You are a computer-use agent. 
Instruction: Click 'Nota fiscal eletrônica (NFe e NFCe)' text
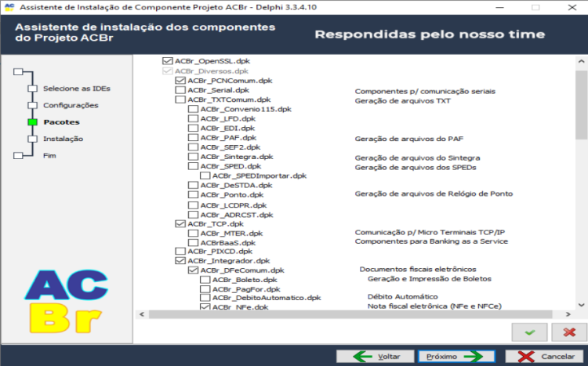(x=434, y=306)
